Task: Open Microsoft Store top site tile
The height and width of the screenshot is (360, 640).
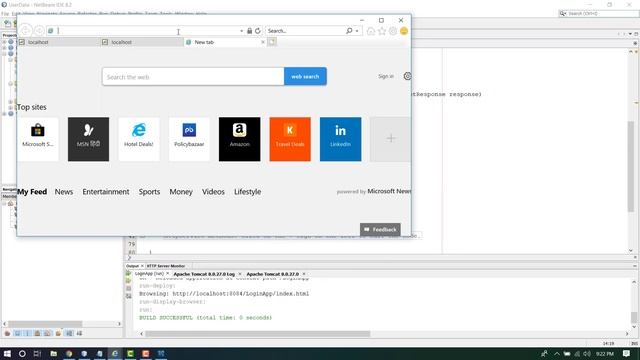Action: [x=38, y=139]
